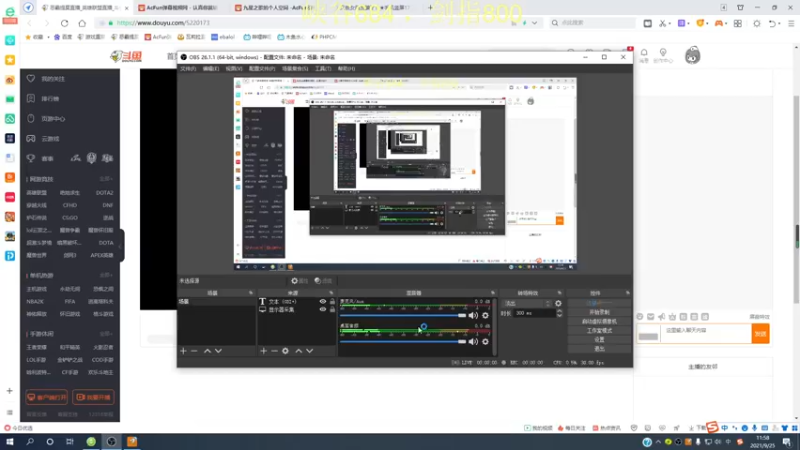The width and height of the screenshot is (800, 450).
Task: Move the scene down in the scenes list
Action: [x=218, y=351]
